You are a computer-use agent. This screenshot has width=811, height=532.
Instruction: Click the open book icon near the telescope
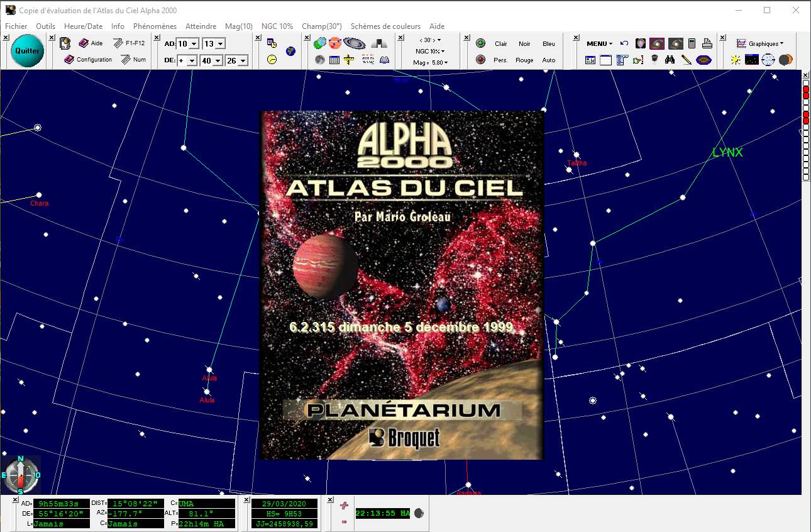click(x=385, y=60)
